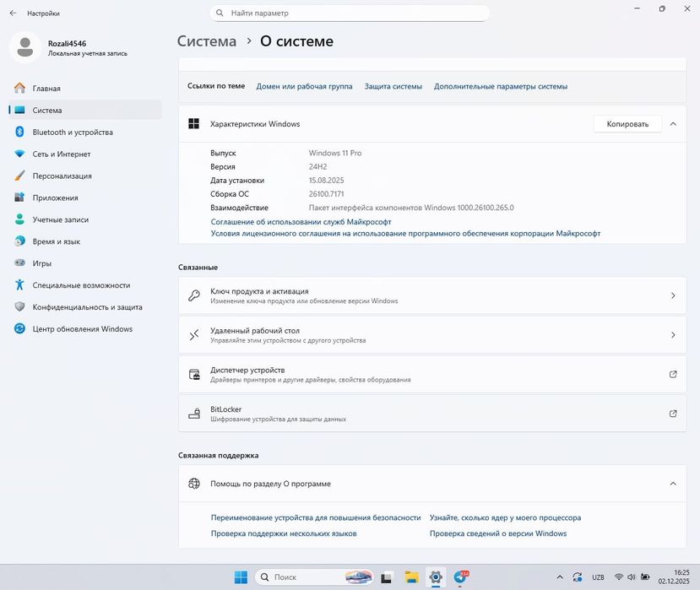Screen dimensions: 700x590
Task: Open Диспетчер устройств
Action: [432, 374]
